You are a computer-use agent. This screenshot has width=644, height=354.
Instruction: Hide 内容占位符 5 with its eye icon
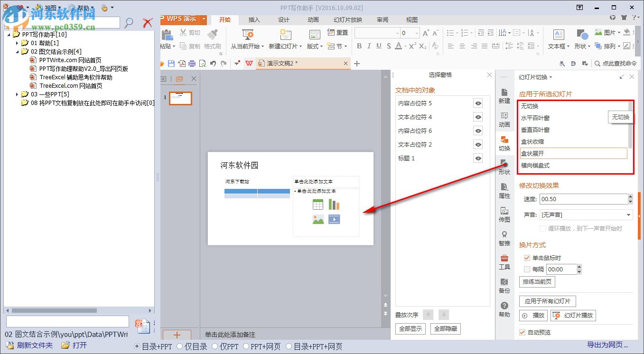478,103
